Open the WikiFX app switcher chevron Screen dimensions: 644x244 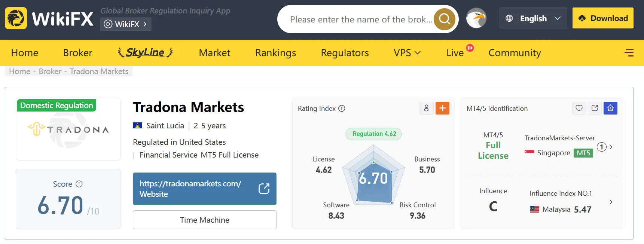pos(145,24)
